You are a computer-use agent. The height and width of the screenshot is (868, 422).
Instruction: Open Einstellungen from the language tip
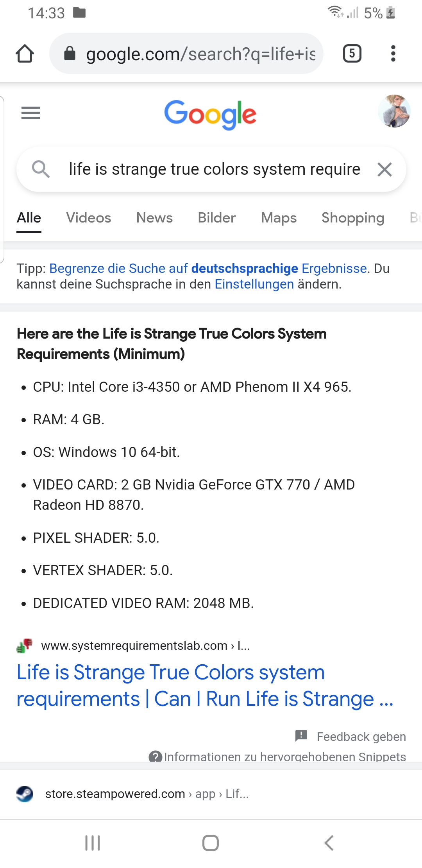click(x=254, y=284)
